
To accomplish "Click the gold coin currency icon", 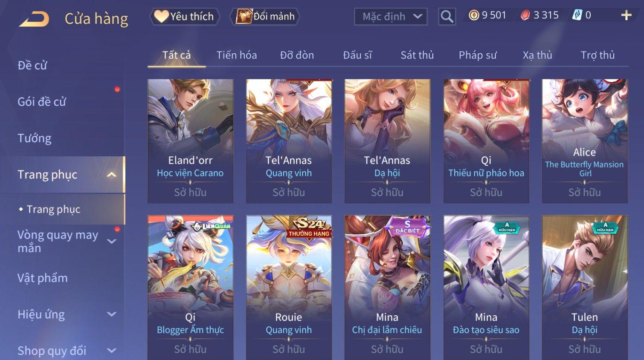I will coord(474,15).
